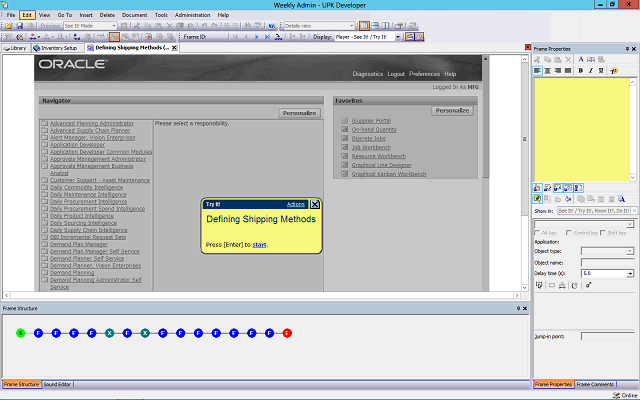Click the Object name input field
This screenshot has height=400, width=640.
(607, 262)
